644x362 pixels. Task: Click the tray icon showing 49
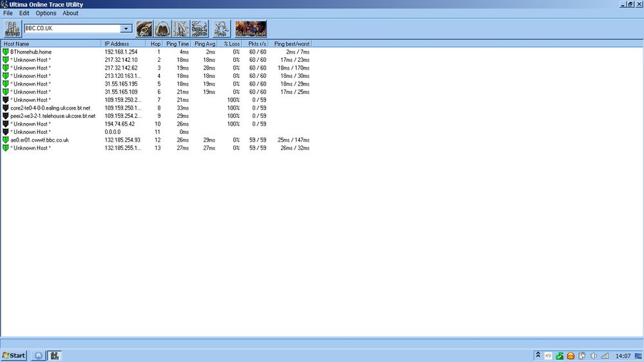pos(548,356)
